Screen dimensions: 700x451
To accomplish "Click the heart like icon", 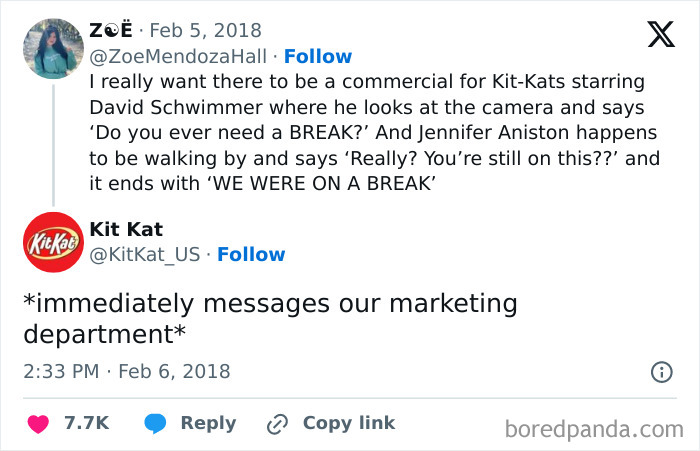I will pyautogui.click(x=38, y=423).
